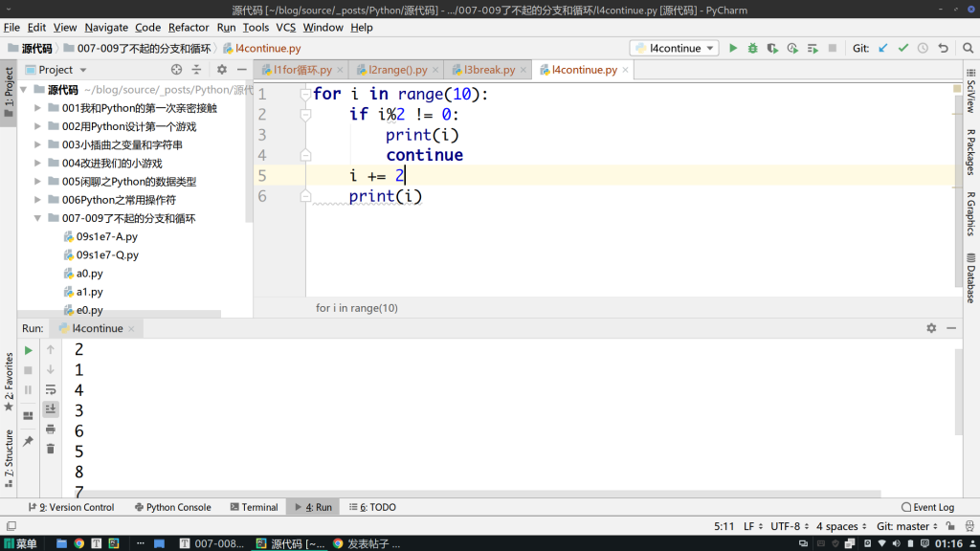Print Run output with printer icon
This screenshot has width=980, height=551.
[x=51, y=430]
